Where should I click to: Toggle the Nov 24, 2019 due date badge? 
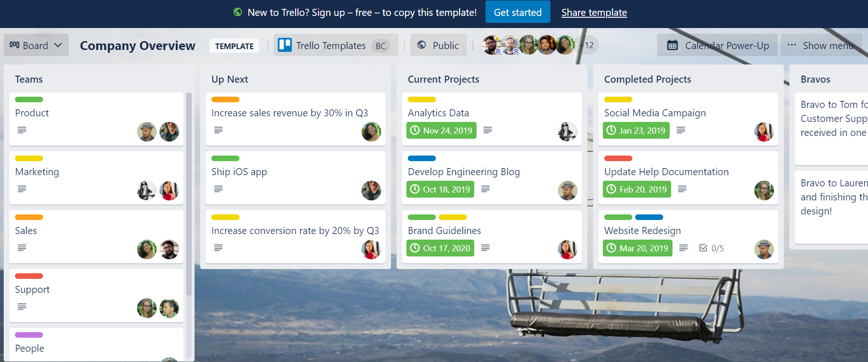(441, 130)
